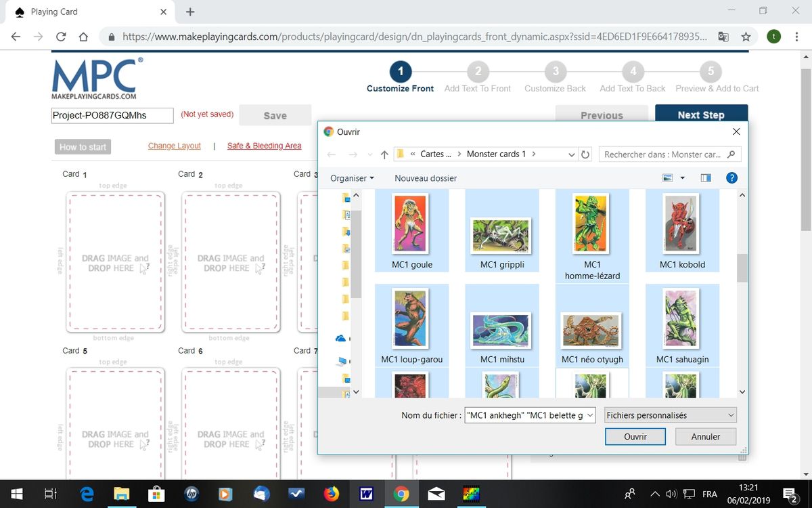
Task: Select step 2 Add Text To Front
Action: pyautogui.click(x=478, y=77)
